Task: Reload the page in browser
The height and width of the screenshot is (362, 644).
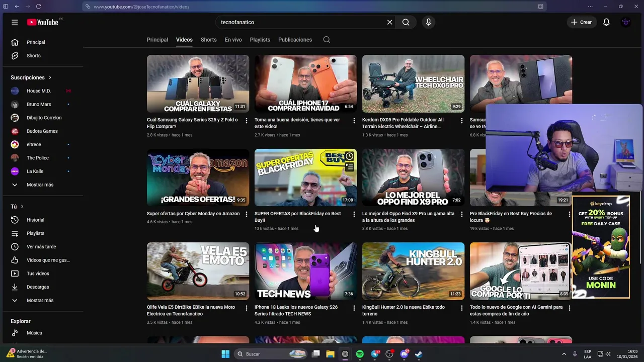Action: click(x=38, y=7)
